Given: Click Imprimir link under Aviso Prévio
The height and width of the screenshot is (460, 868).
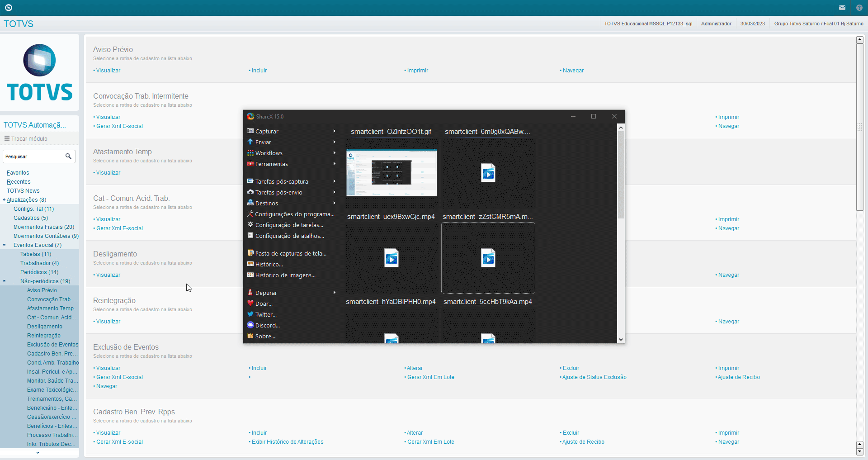Looking at the screenshot, I should (417, 71).
